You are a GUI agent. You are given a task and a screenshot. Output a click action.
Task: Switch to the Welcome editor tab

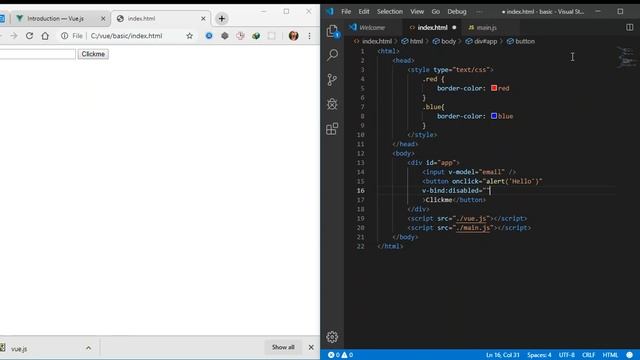tap(372, 27)
